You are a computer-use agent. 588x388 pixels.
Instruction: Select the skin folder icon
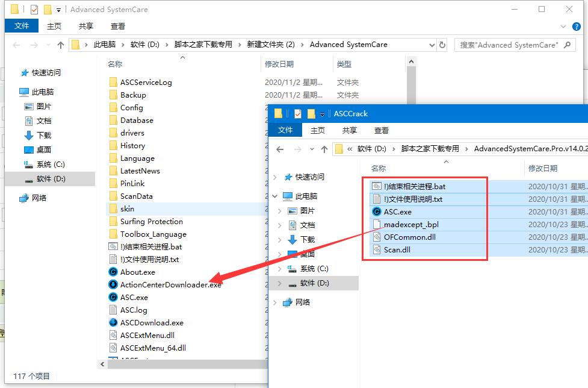[113, 208]
